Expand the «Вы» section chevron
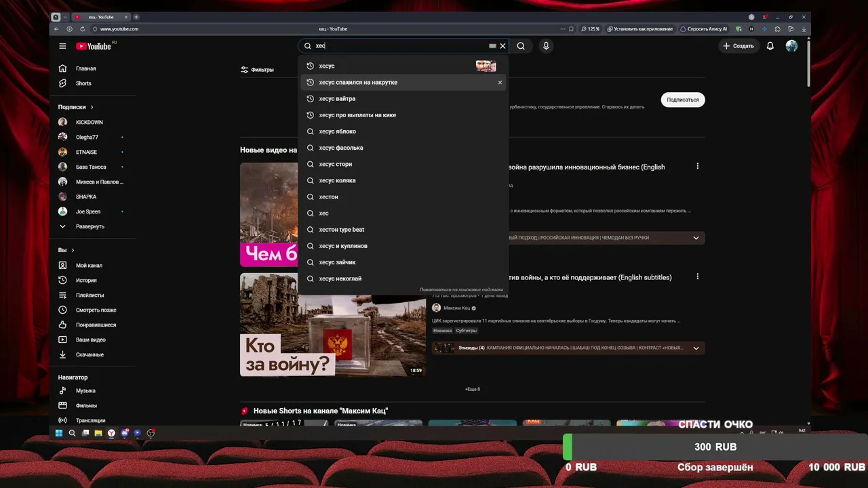This screenshot has height=488, width=868. coord(73,251)
